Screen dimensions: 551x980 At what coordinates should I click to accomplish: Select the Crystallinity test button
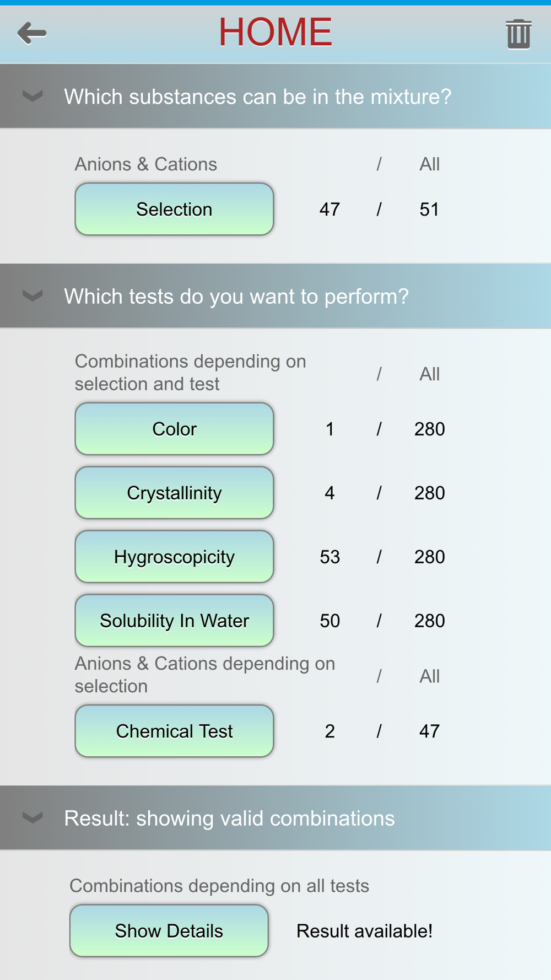tap(174, 493)
